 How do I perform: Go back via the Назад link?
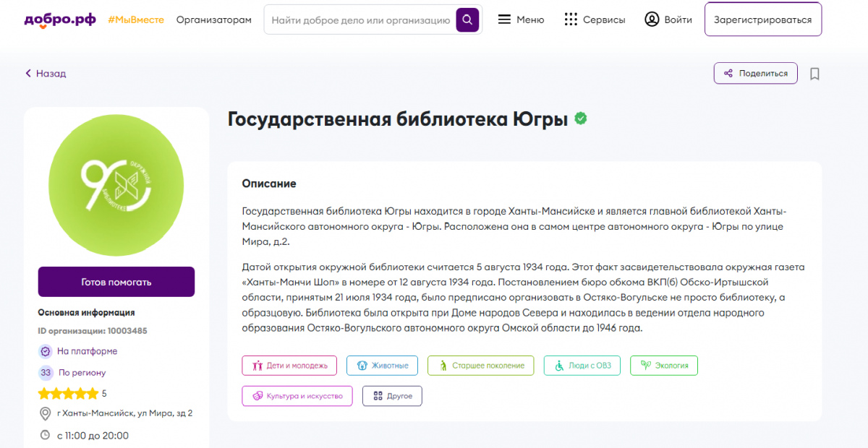(x=46, y=74)
